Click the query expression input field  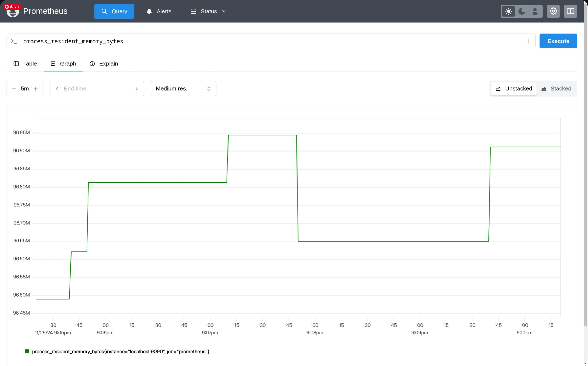(271, 41)
